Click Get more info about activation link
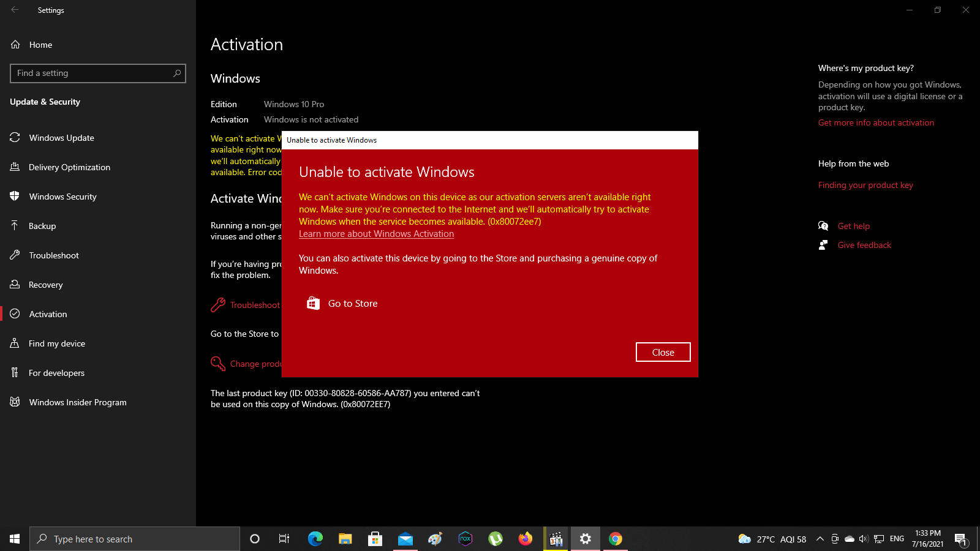Viewport: 980px width, 551px height. [876, 122]
